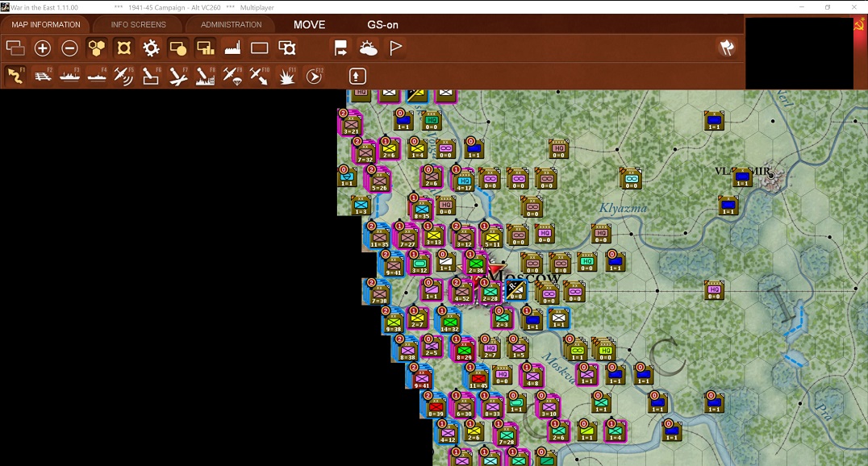Select the 3=21 unit counter

[x=350, y=124]
